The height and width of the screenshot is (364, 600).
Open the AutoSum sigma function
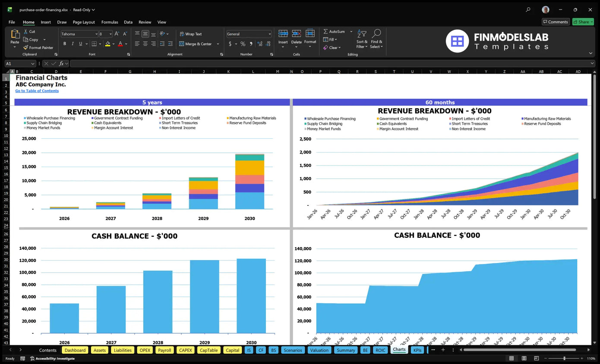click(x=325, y=31)
